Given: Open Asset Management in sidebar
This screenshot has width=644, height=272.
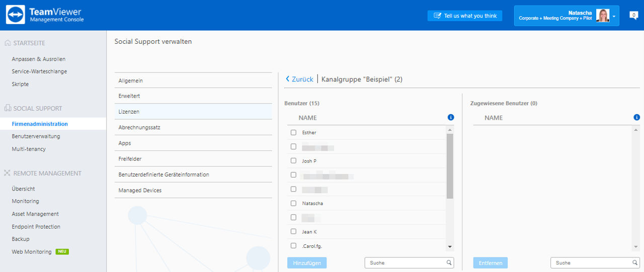Looking at the screenshot, I should click(x=35, y=214).
